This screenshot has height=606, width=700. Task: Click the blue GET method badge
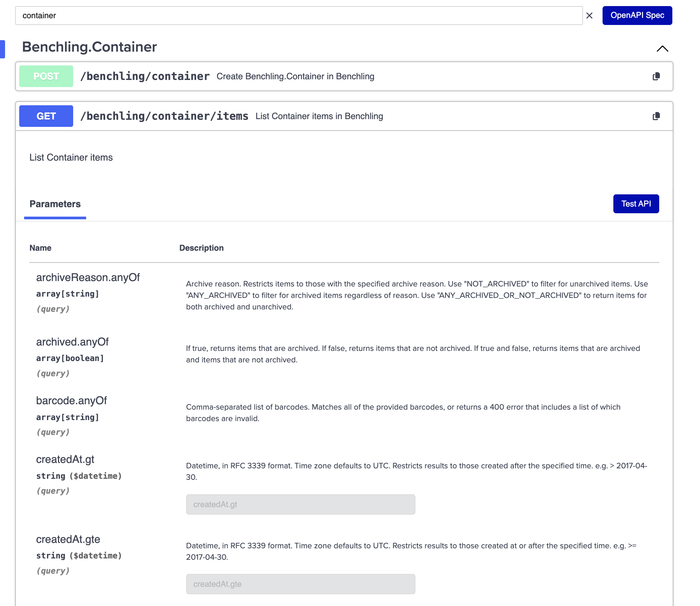(x=46, y=116)
